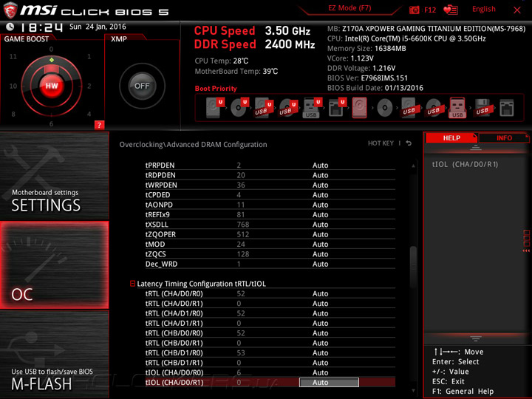Image resolution: width=532 pixels, height=399 pixels.
Task: Open the SETTINGS motherboard section
Action: tap(54, 176)
